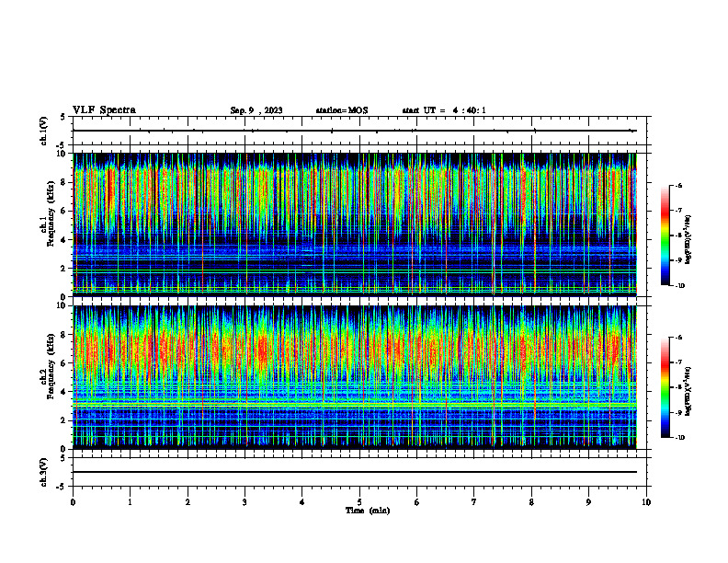
Task: Click time axis tick label "0"
Action: point(73,502)
